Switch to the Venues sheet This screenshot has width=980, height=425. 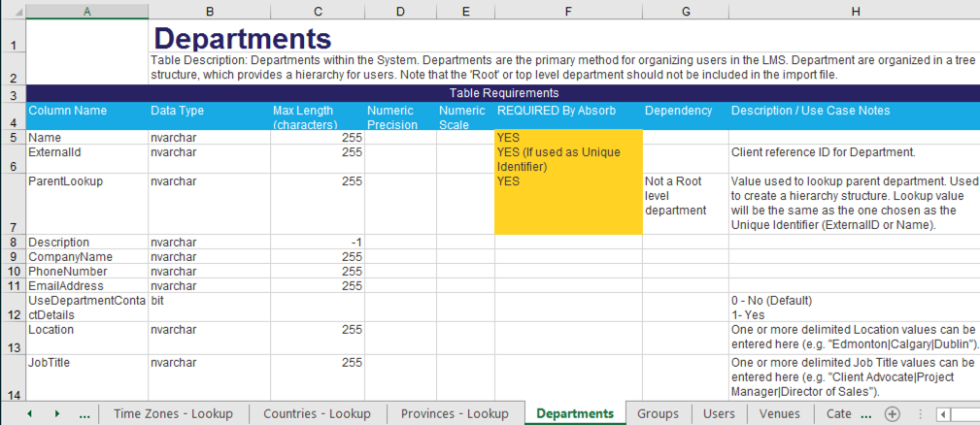point(779,413)
